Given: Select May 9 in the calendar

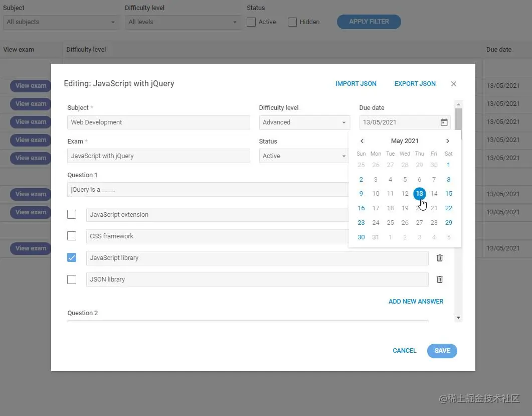Looking at the screenshot, I should (x=361, y=194).
